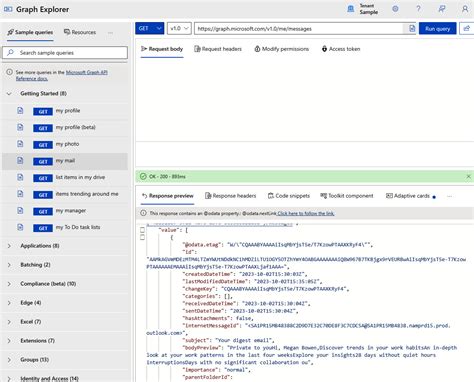This screenshot has width=474, height=382.
Task: Click the share query icon
Action: (x=467, y=29)
